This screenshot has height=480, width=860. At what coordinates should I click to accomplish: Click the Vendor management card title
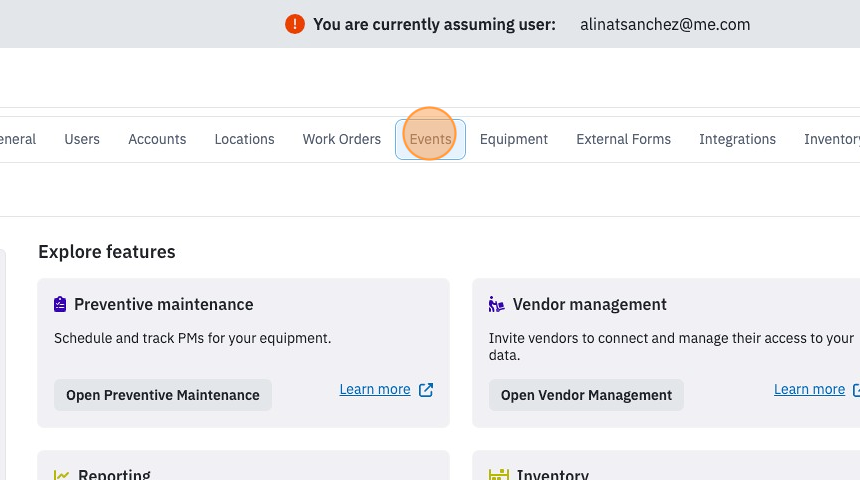tap(590, 304)
